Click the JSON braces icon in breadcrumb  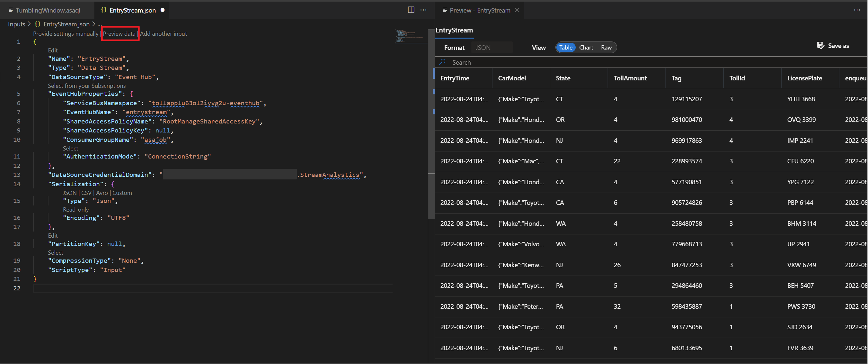pos(38,24)
